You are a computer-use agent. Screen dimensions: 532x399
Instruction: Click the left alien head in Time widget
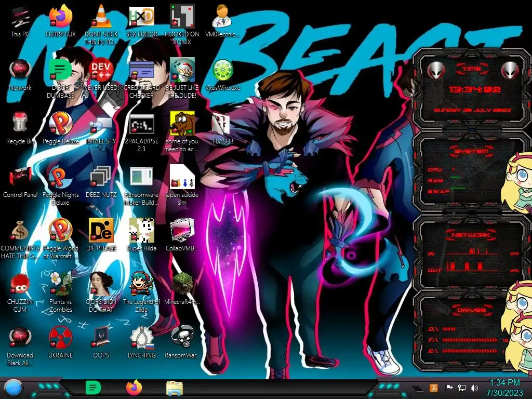coord(436,71)
